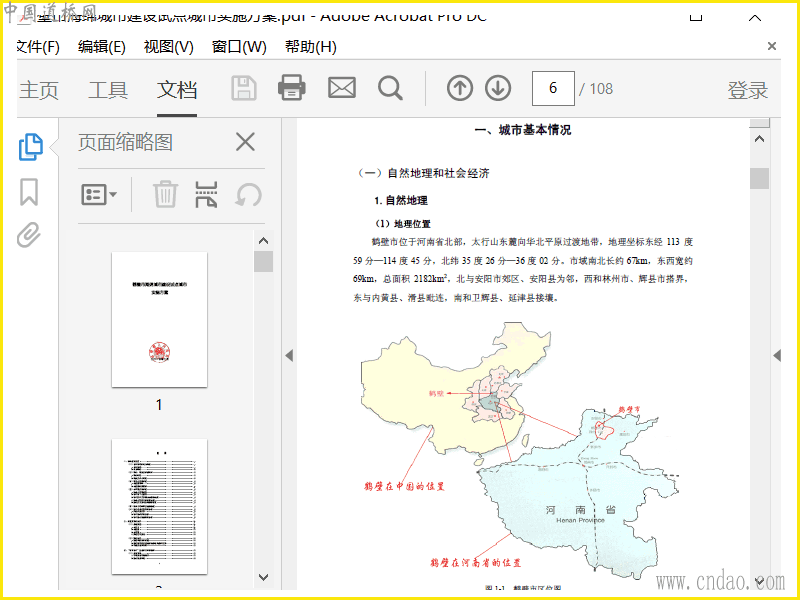Select page 1 thumbnail

tap(159, 319)
